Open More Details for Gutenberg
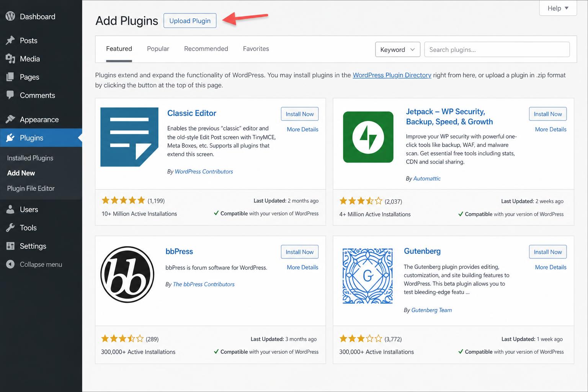Image resolution: width=588 pixels, height=392 pixels. [x=550, y=267]
